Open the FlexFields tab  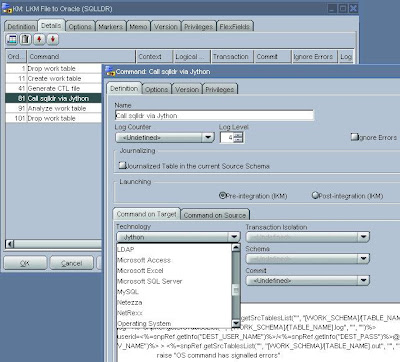tap(235, 26)
